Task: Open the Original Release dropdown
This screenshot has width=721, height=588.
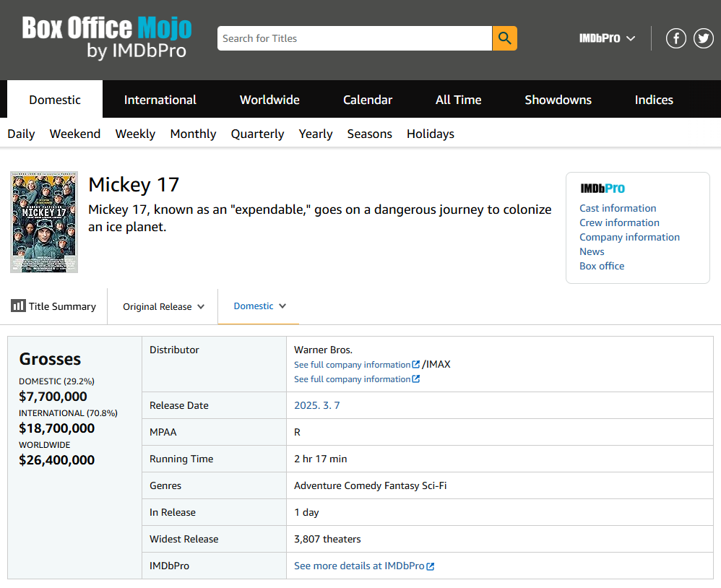Action: (x=163, y=307)
